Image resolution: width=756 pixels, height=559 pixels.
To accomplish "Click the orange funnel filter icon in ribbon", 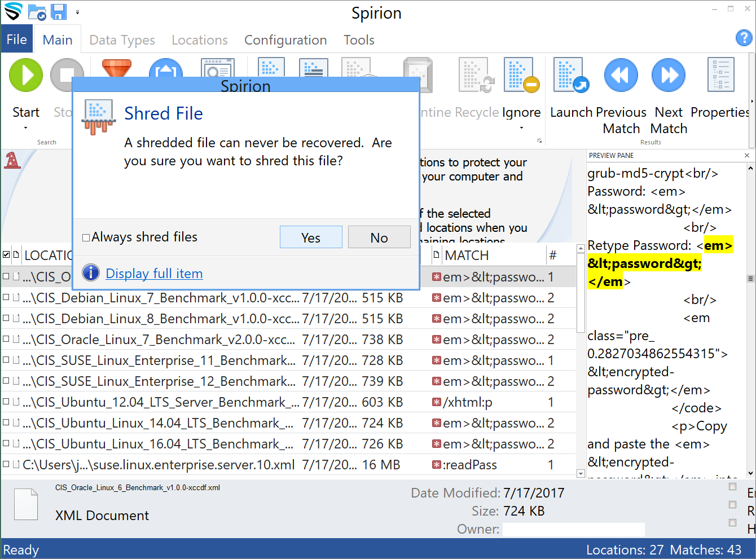I will (117, 67).
